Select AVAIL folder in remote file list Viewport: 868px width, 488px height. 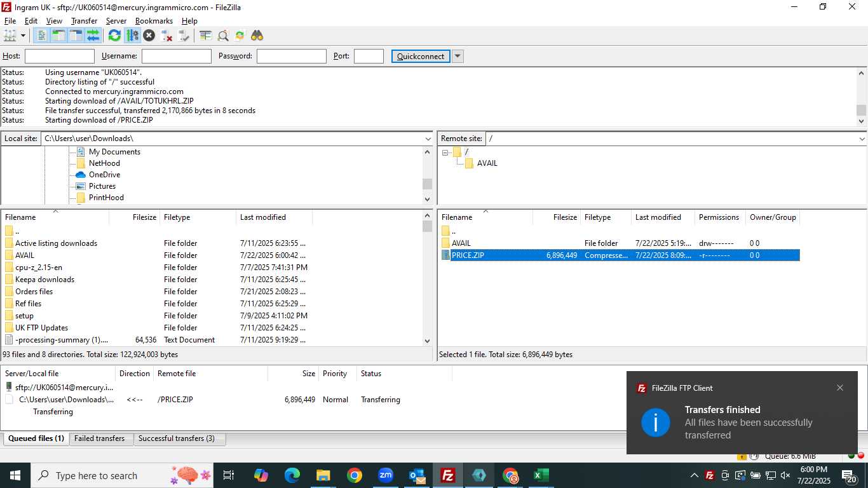point(620,243)
